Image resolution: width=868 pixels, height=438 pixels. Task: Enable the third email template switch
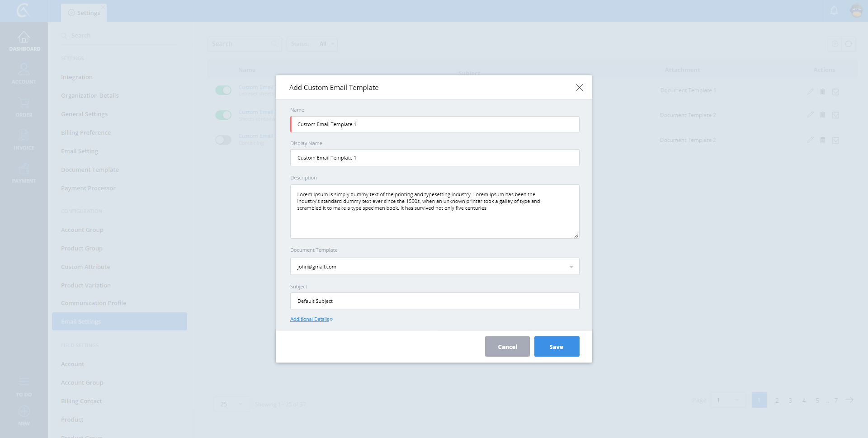(223, 140)
